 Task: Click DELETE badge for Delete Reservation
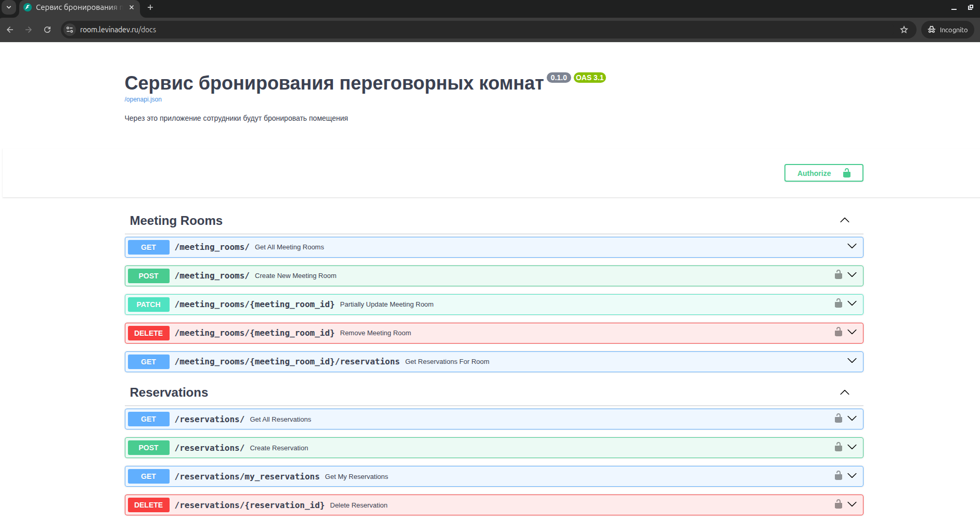pos(149,505)
